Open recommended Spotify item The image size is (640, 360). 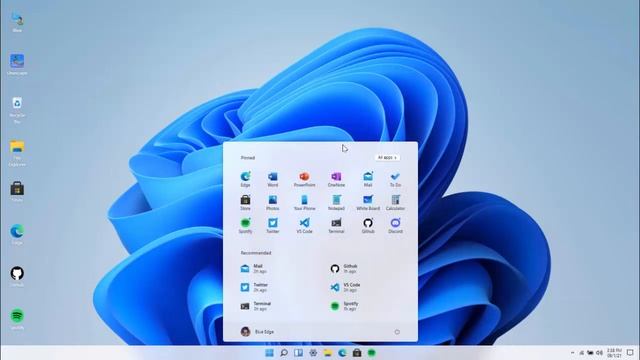[344, 306]
